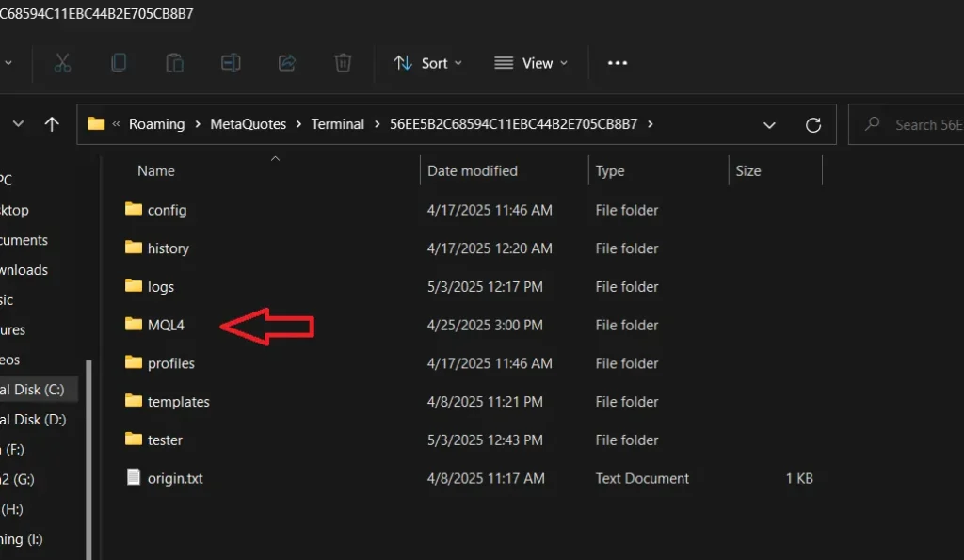This screenshot has height=560, width=964.
Task: Click MQL4 date 4/25/2025 3:00 PM
Action: click(485, 326)
